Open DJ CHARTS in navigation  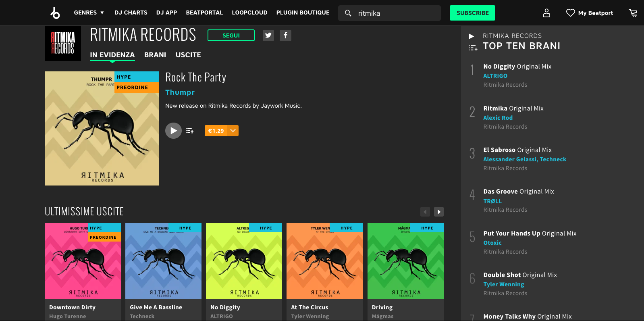point(131,13)
